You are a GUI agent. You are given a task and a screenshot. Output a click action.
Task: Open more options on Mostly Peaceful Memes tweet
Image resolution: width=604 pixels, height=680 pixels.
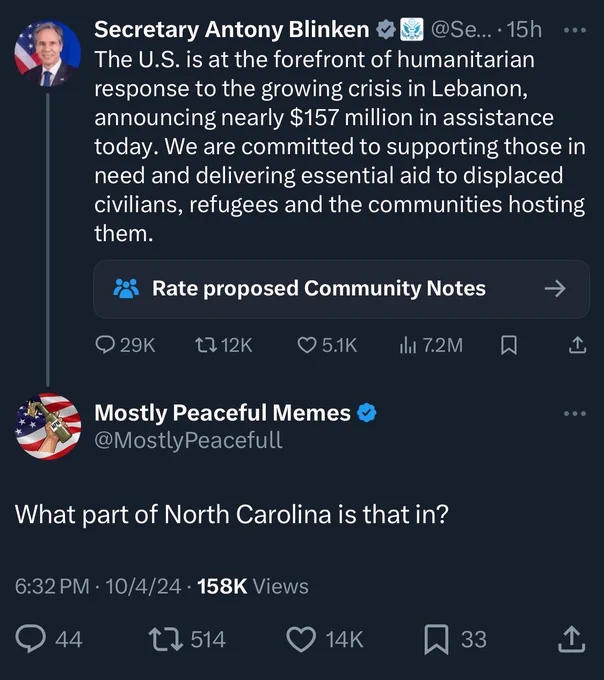point(575,413)
